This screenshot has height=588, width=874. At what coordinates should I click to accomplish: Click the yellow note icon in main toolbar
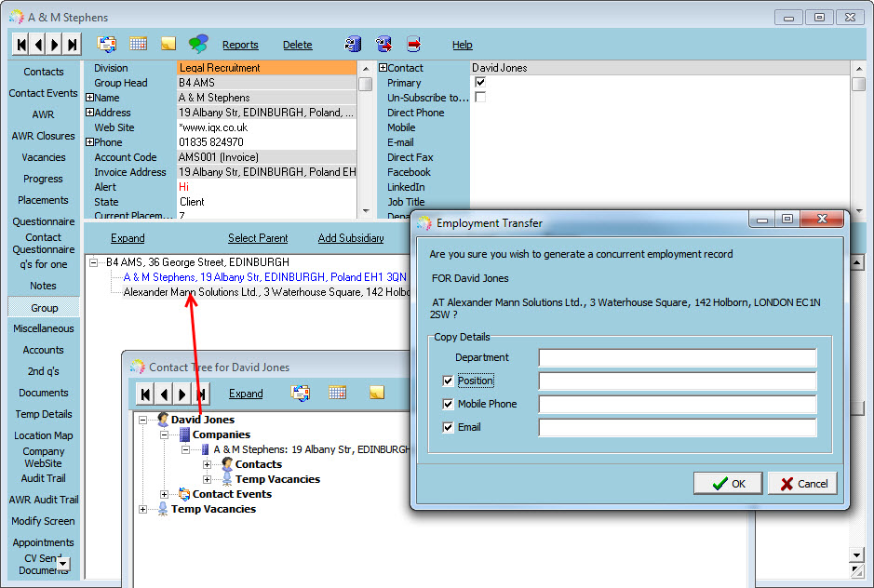[168, 44]
